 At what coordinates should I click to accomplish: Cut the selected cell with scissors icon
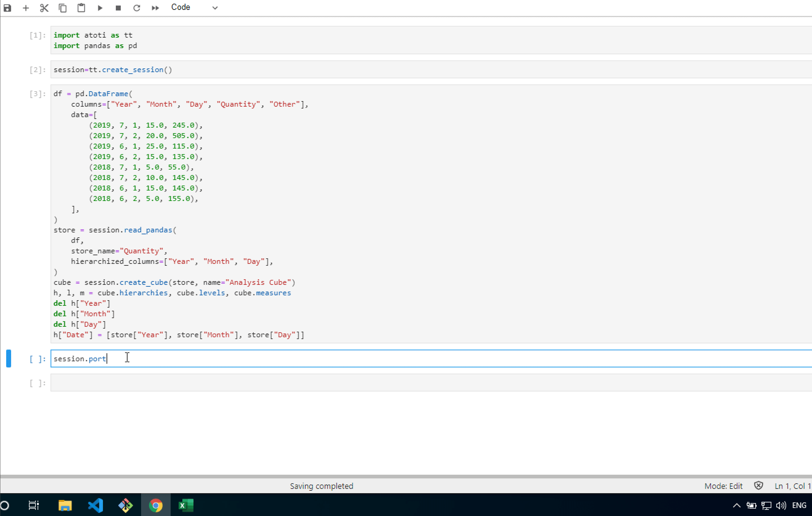click(44, 8)
